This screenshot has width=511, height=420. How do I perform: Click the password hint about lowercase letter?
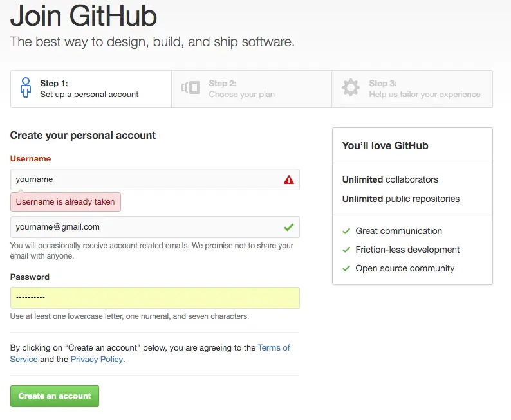129,316
